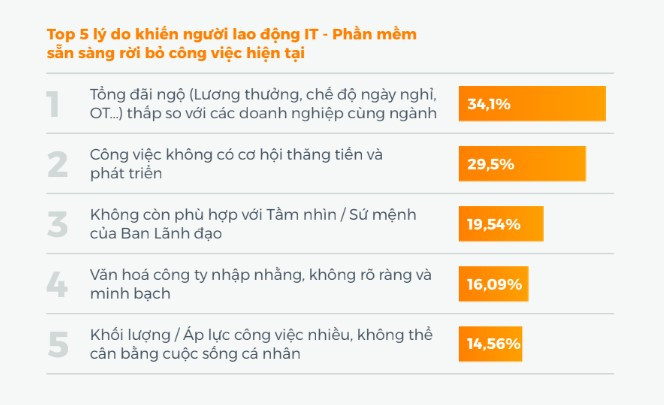The image size is (664, 405).
Task: Select the large rank number 2
Action: [57, 164]
